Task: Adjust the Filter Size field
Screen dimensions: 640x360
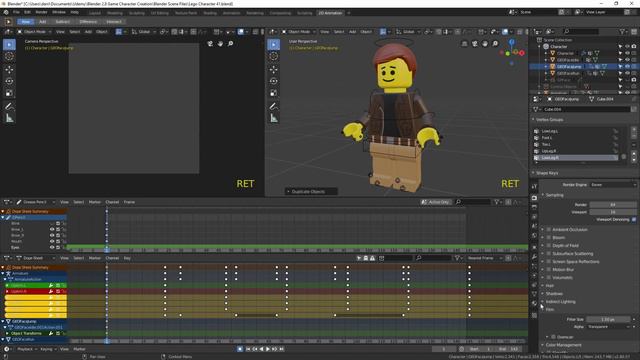Action: pyautogui.click(x=608, y=319)
